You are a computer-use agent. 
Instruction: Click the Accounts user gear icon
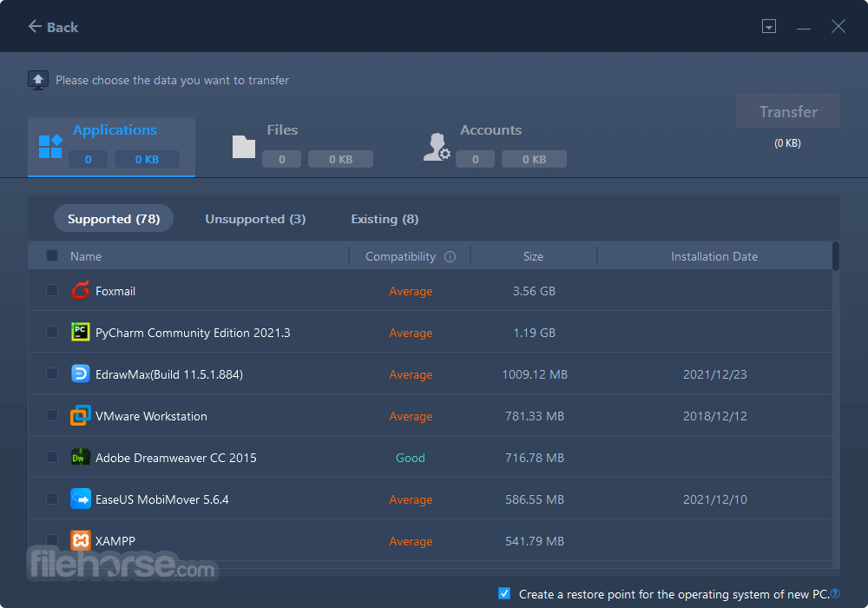pyautogui.click(x=437, y=147)
